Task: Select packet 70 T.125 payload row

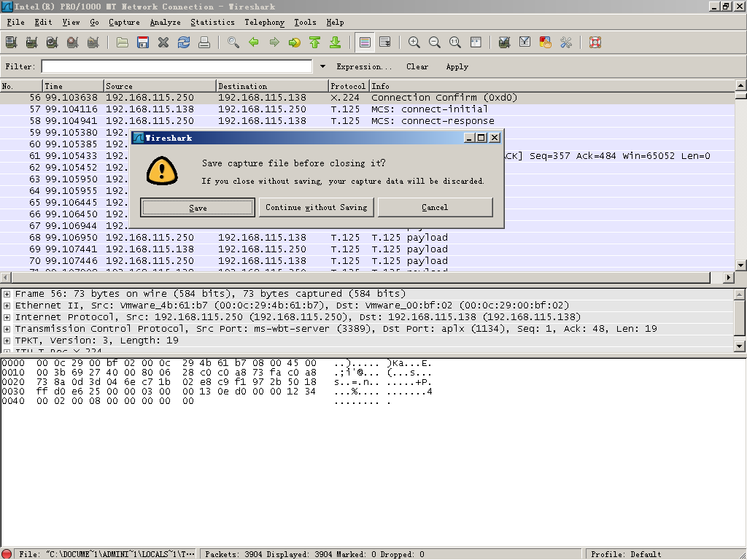Action: click(x=367, y=261)
